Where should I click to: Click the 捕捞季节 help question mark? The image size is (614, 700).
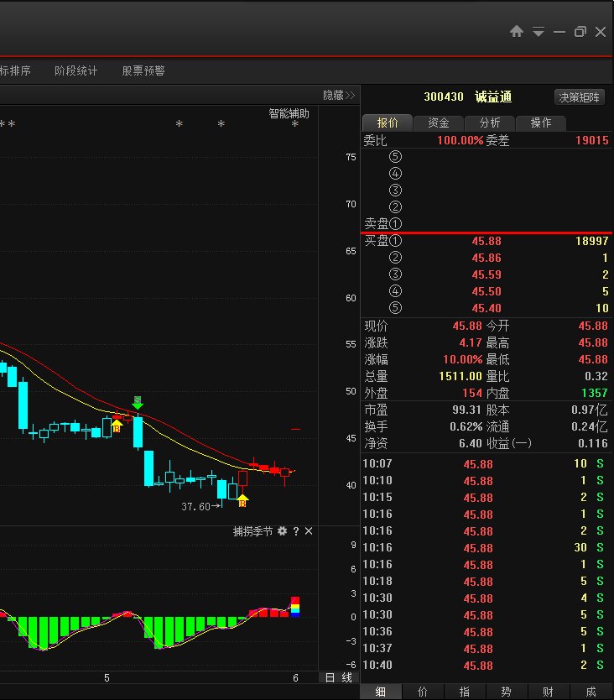(x=296, y=531)
